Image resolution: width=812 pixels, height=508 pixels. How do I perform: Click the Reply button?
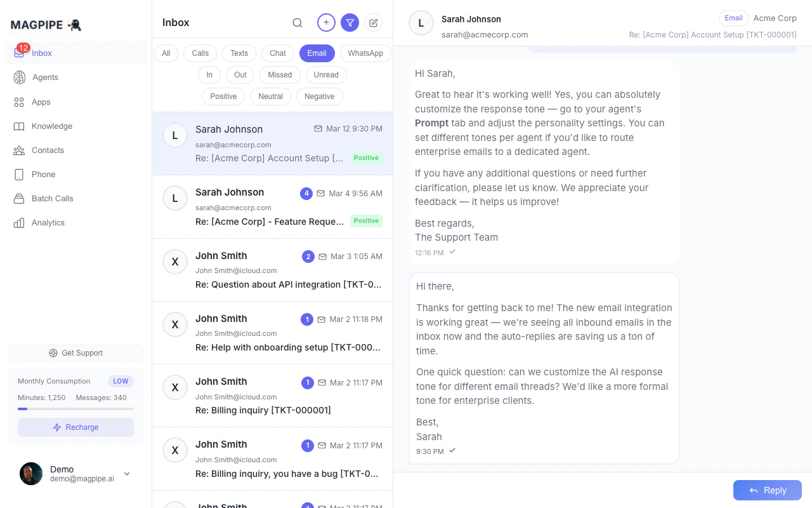pos(768,490)
